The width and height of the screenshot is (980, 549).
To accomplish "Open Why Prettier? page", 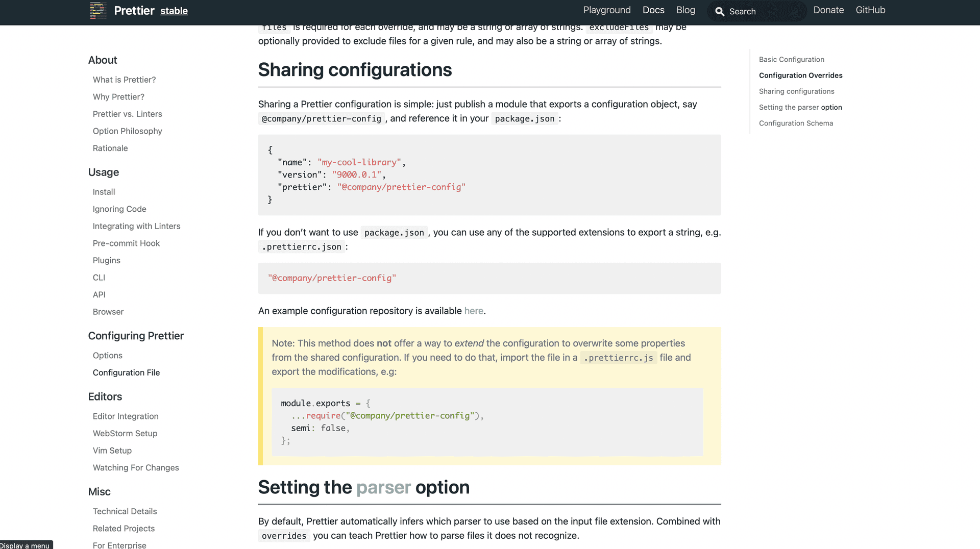I will coord(118,97).
